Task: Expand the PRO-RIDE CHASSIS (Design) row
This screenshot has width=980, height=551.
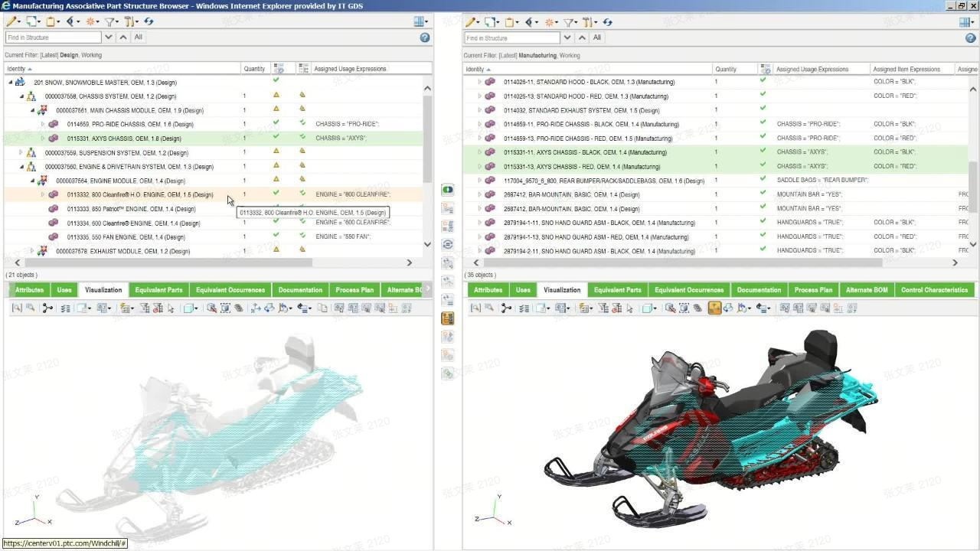Action: 43,124
